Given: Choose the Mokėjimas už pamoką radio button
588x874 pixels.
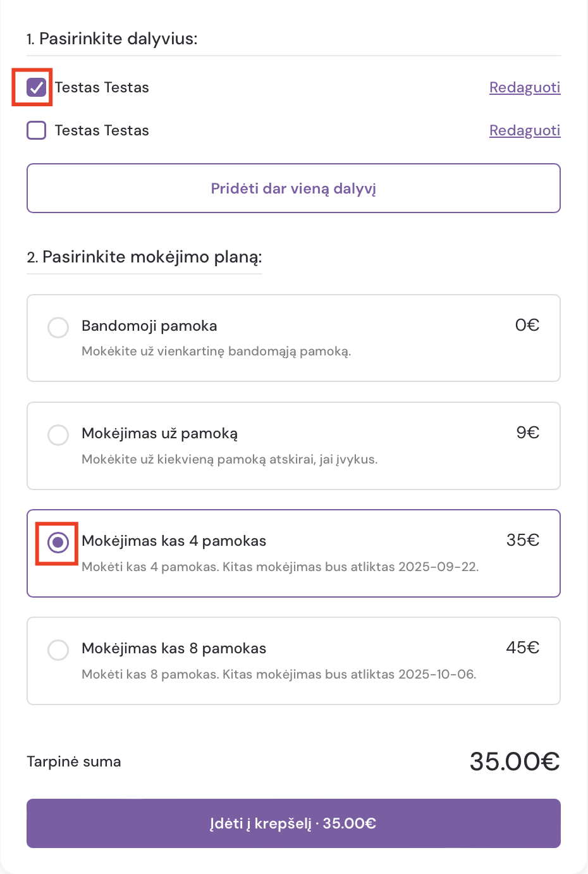Looking at the screenshot, I should pyautogui.click(x=58, y=435).
